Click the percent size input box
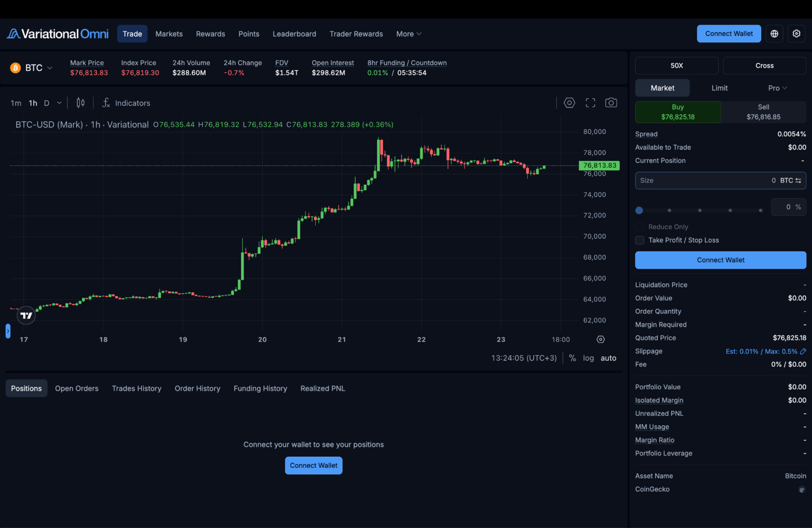This screenshot has width=812, height=528. tap(789, 207)
